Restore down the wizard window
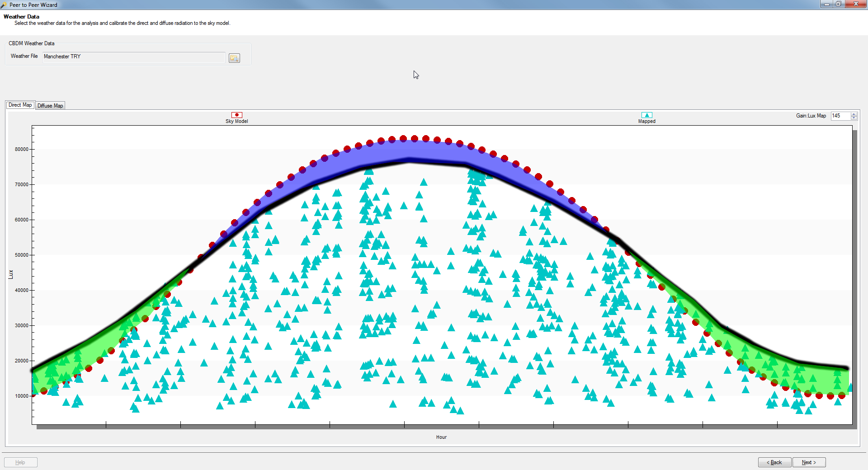The width and height of the screenshot is (868, 470). (838, 4)
